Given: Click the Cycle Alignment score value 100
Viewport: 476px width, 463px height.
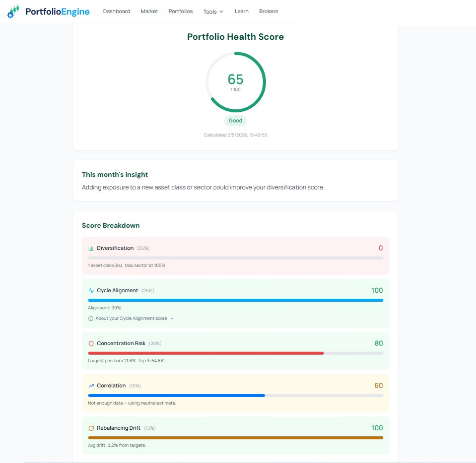Looking at the screenshot, I should click(377, 290).
